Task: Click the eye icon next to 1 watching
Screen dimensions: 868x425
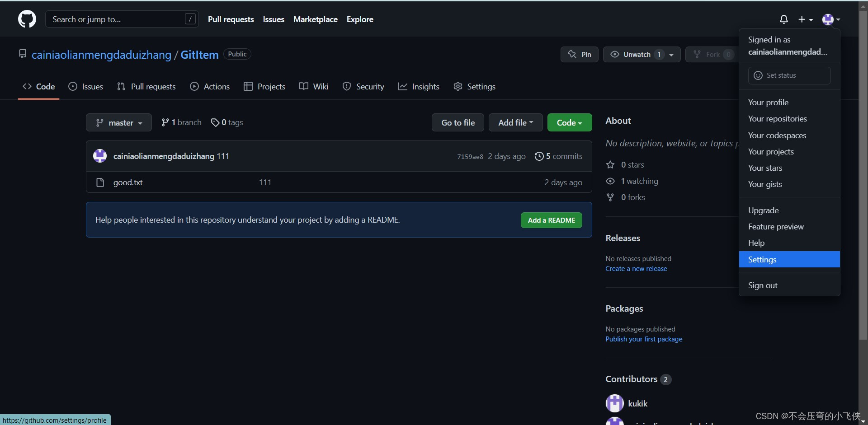Action: coord(610,181)
